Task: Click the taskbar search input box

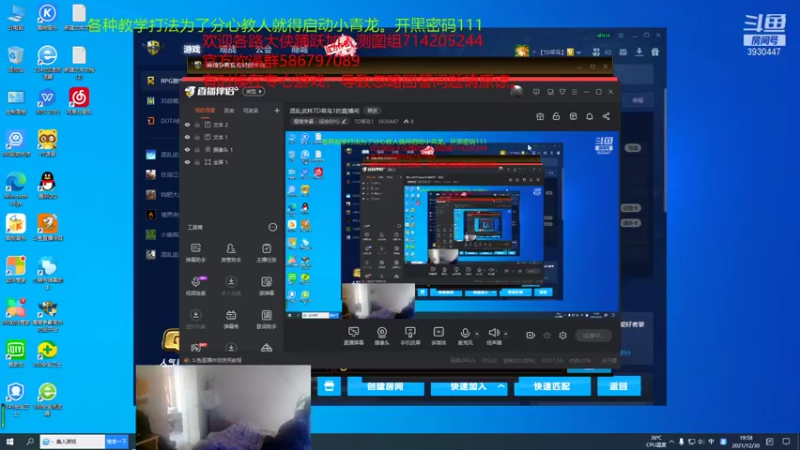Action: pyautogui.click(x=72, y=441)
